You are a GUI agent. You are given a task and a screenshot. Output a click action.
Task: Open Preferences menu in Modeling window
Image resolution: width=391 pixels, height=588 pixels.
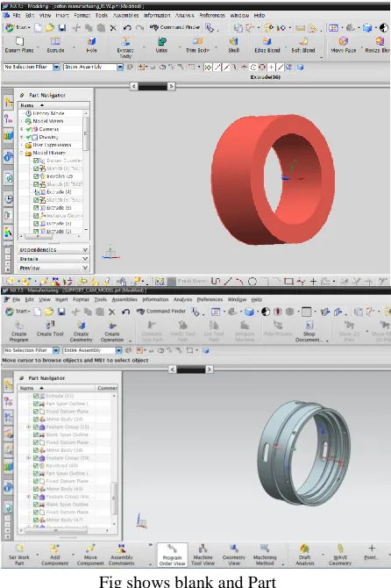click(212, 16)
